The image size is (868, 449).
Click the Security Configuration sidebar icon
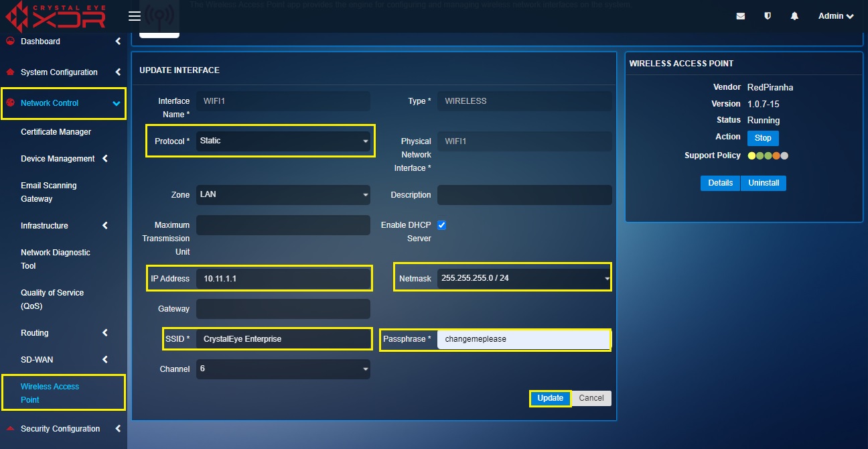10,429
